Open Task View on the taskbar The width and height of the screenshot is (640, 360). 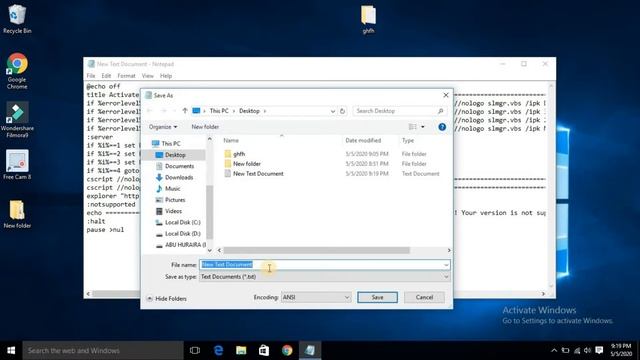pos(195,350)
